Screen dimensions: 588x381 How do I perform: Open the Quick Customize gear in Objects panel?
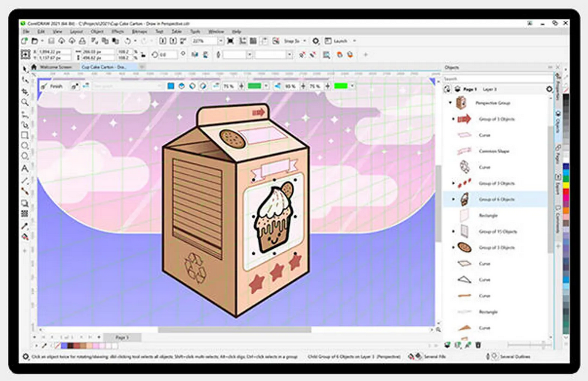coord(549,89)
